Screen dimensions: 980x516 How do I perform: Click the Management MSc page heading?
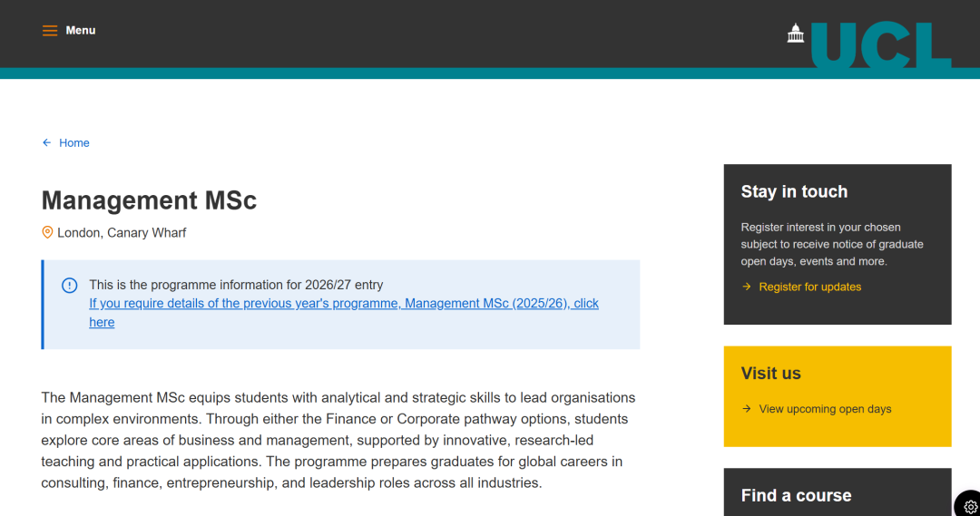(x=150, y=200)
